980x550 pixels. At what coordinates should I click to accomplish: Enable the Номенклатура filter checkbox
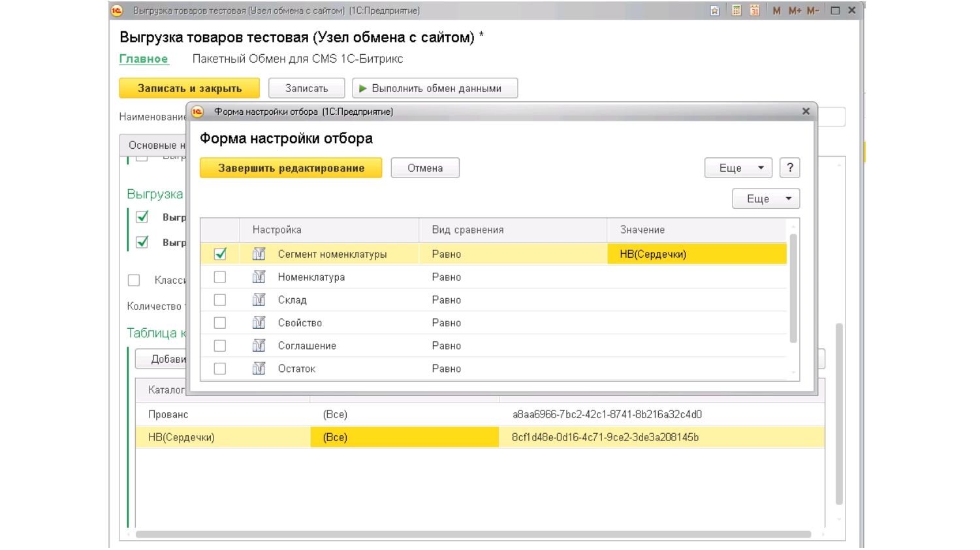pyautogui.click(x=220, y=277)
